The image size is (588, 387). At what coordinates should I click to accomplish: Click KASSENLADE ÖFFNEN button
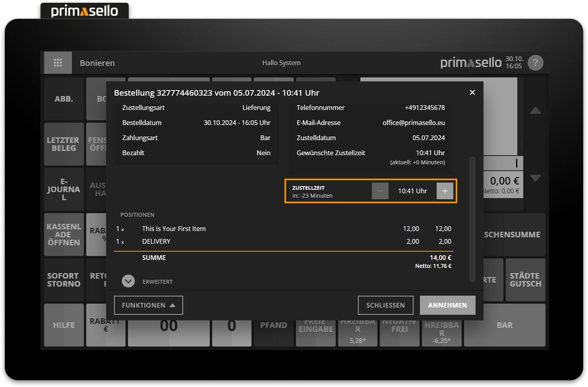(64, 235)
